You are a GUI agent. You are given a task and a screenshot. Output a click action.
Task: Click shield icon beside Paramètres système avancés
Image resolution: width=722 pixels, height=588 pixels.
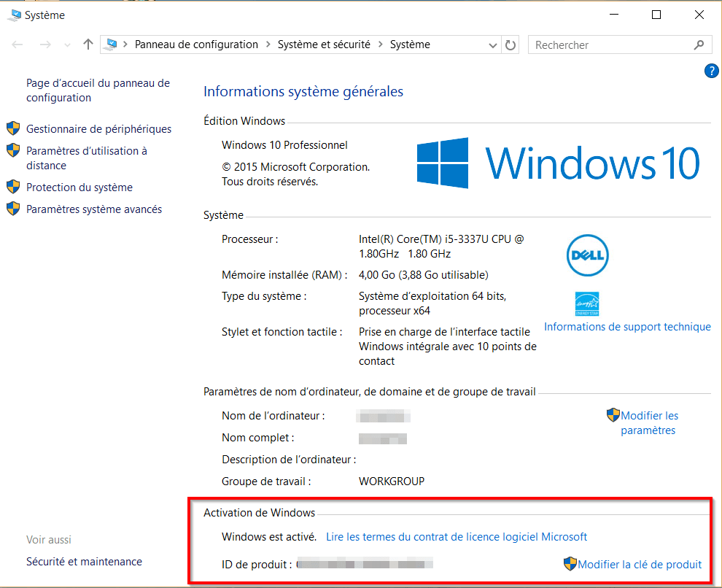point(13,209)
